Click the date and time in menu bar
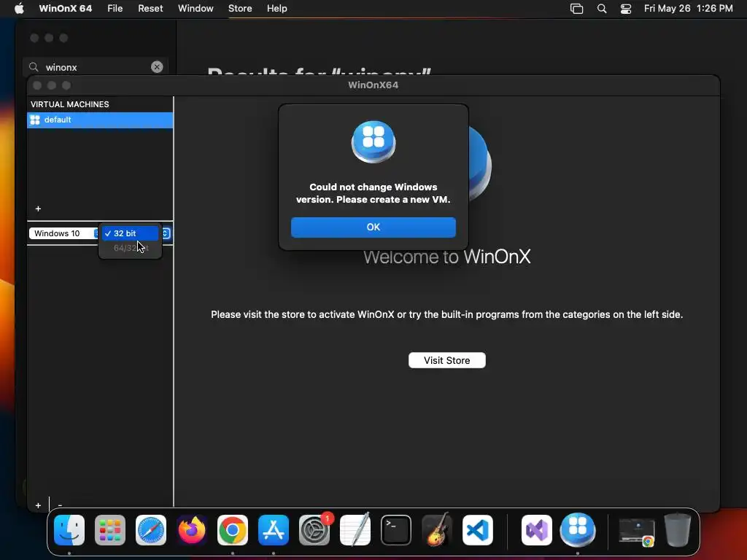 [689, 9]
